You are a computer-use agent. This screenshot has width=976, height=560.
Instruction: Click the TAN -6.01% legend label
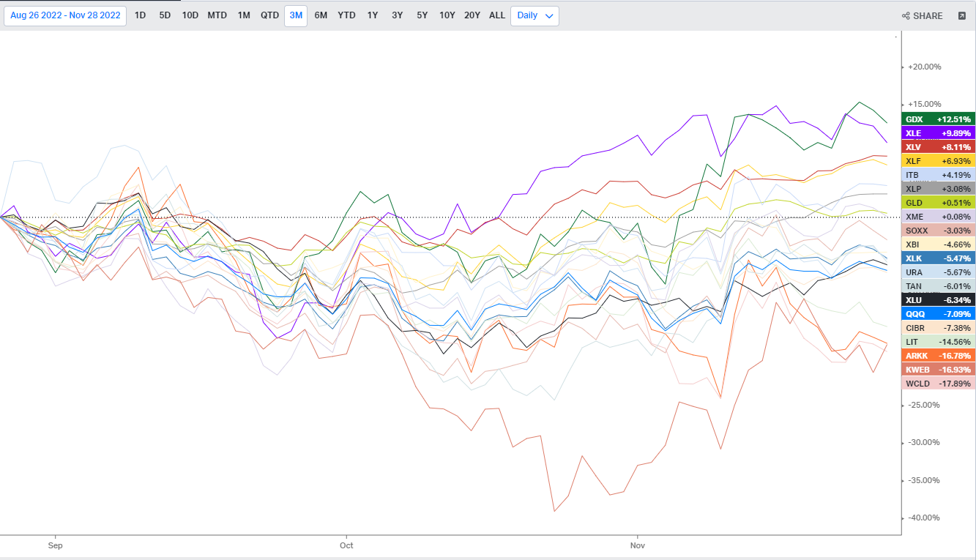pyautogui.click(x=938, y=286)
